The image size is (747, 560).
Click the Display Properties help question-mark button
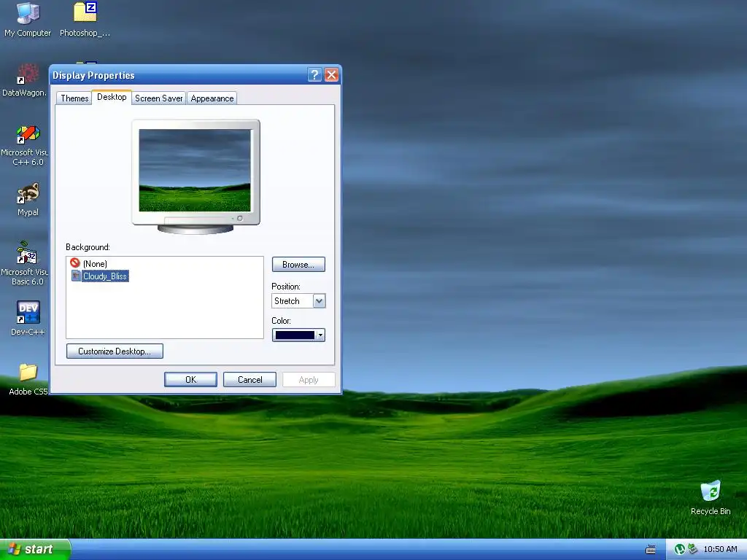click(314, 75)
